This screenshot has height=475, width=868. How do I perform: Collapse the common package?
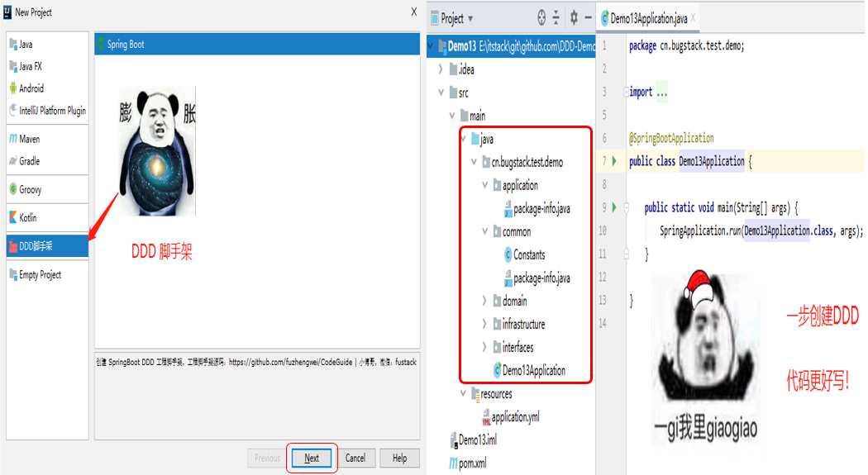[x=485, y=231]
